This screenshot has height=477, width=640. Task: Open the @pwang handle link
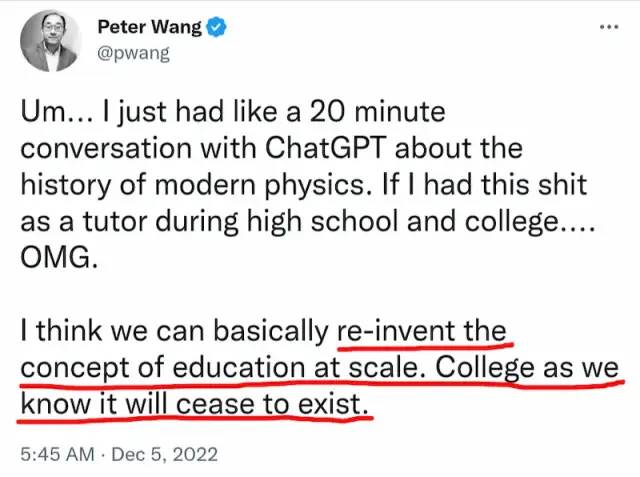133,53
